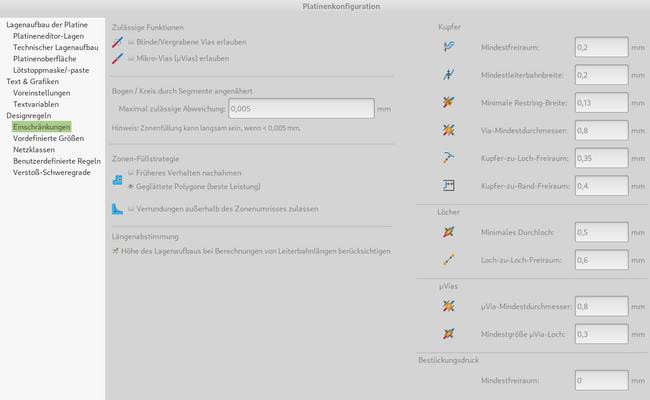Click the Bogen / Kreis durch Segmente heading
Viewport: 650px width, 400px height.
click(x=182, y=91)
